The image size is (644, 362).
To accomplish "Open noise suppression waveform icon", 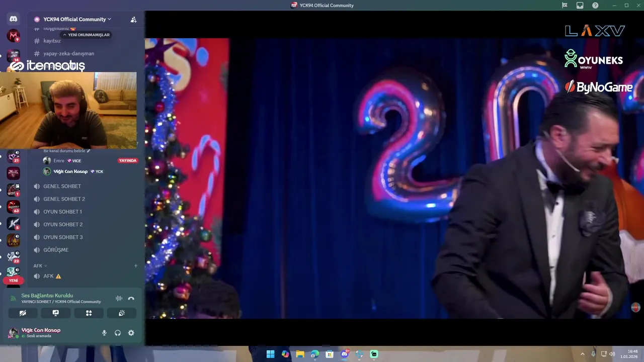I will [119, 298].
